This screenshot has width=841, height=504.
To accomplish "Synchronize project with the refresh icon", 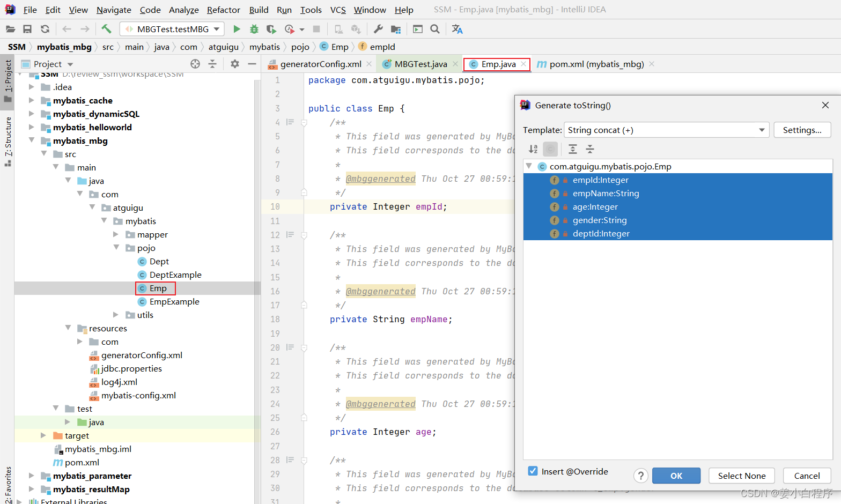I will coord(45,29).
